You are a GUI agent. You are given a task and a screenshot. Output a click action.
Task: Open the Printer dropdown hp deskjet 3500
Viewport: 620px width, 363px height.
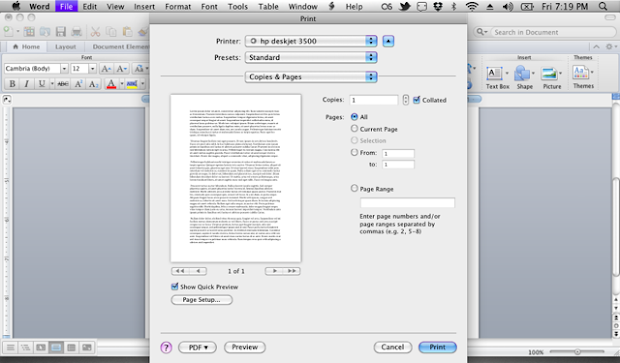[311, 41]
